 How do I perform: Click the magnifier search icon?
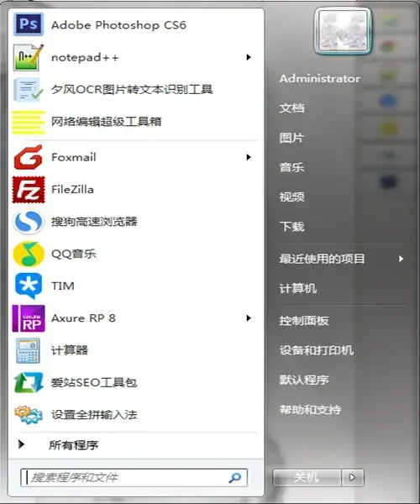[x=235, y=478]
